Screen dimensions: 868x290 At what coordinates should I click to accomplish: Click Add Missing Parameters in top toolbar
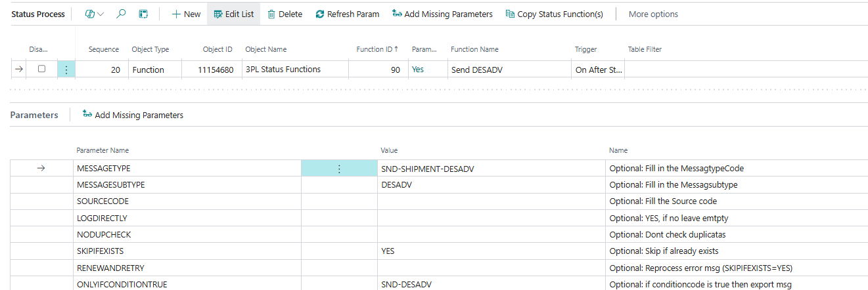(442, 14)
